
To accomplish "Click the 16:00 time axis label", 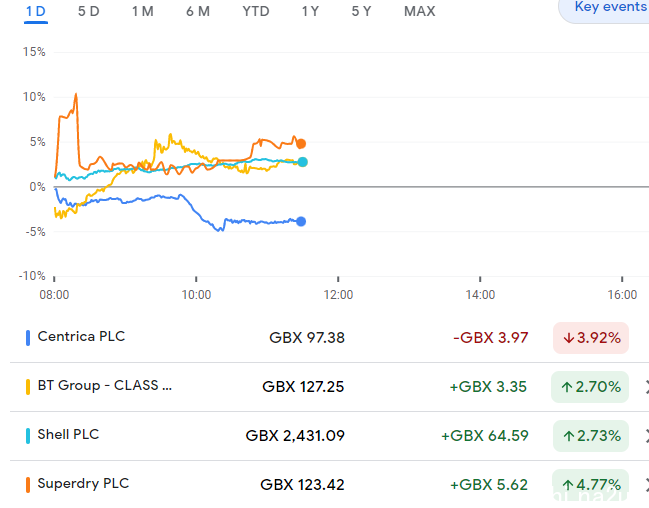I will coord(622,295).
